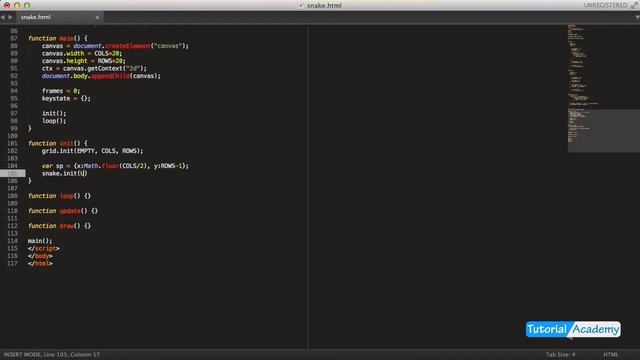Click line number 87 in the gutter
Image resolution: width=640 pixels, height=360 pixels.
point(14,38)
